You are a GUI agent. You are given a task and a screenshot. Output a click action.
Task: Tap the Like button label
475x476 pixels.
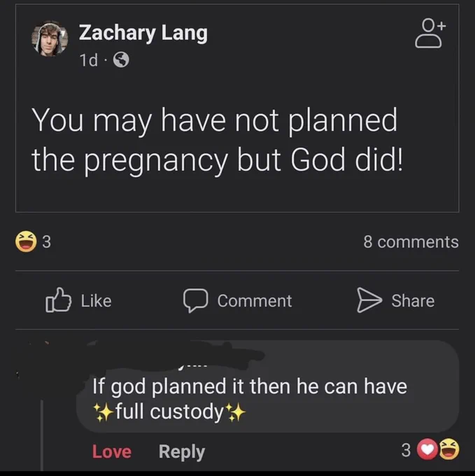[96, 301]
